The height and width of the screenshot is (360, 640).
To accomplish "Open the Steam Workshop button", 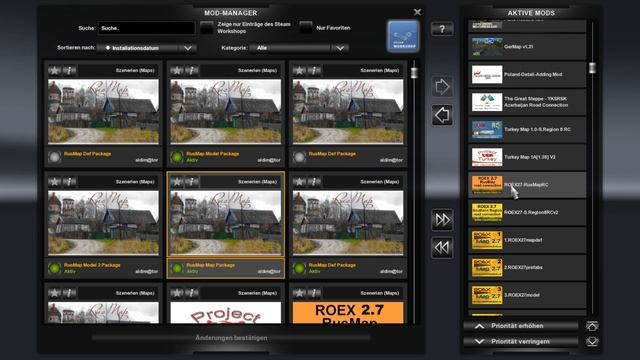I will coord(403,36).
